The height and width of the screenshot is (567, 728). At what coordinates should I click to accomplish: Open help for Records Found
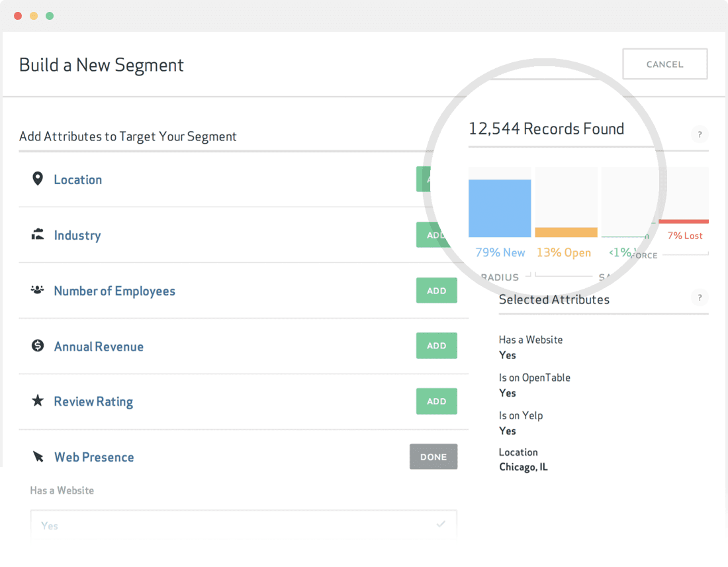[x=700, y=134]
